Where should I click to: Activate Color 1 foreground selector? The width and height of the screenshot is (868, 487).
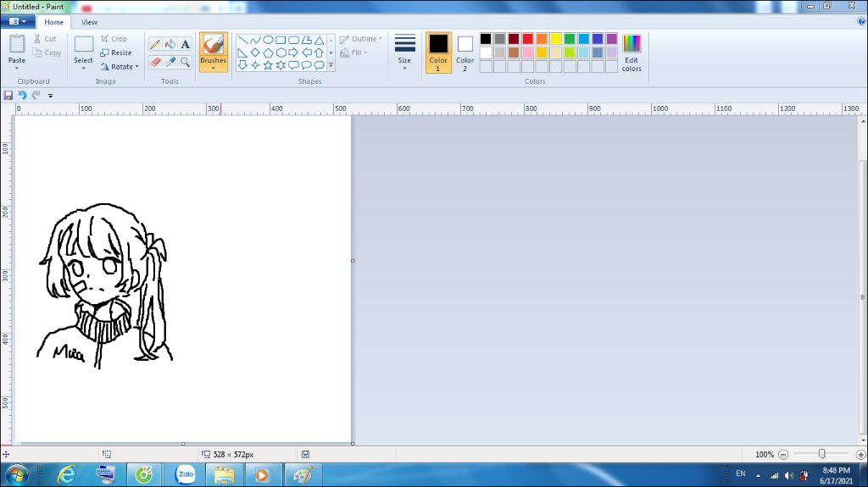(x=438, y=53)
